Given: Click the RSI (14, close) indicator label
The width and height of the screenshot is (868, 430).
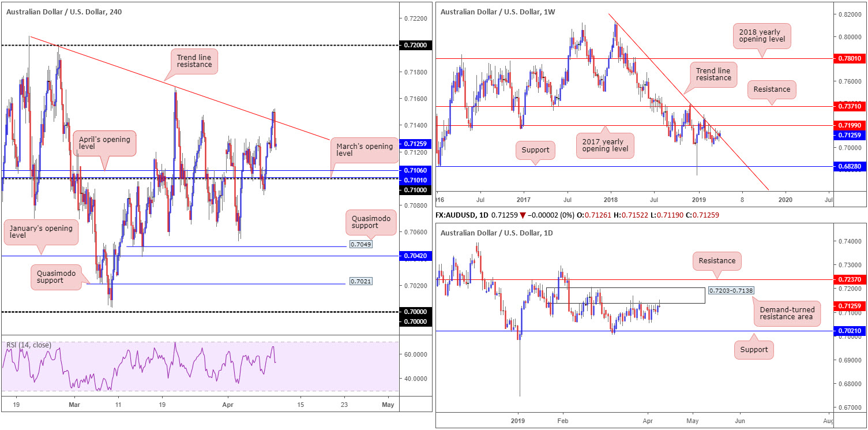Looking at the screenshot, I should [29, 345].
